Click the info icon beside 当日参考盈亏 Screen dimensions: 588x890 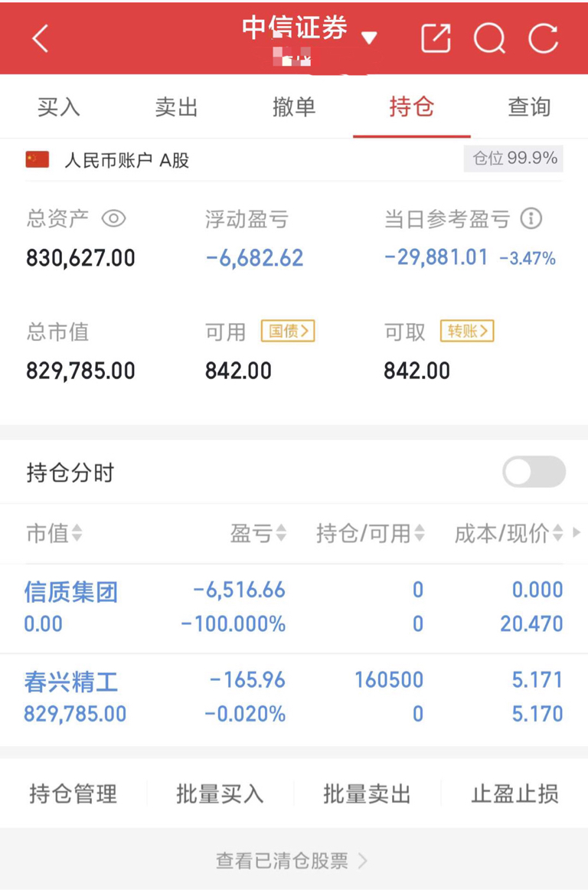click(531, 218)
